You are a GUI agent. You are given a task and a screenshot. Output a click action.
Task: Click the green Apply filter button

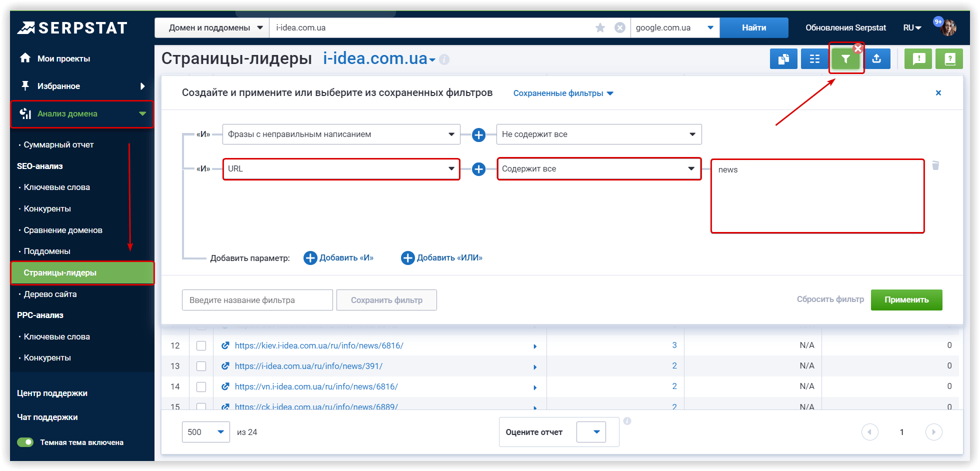[906, 300]
